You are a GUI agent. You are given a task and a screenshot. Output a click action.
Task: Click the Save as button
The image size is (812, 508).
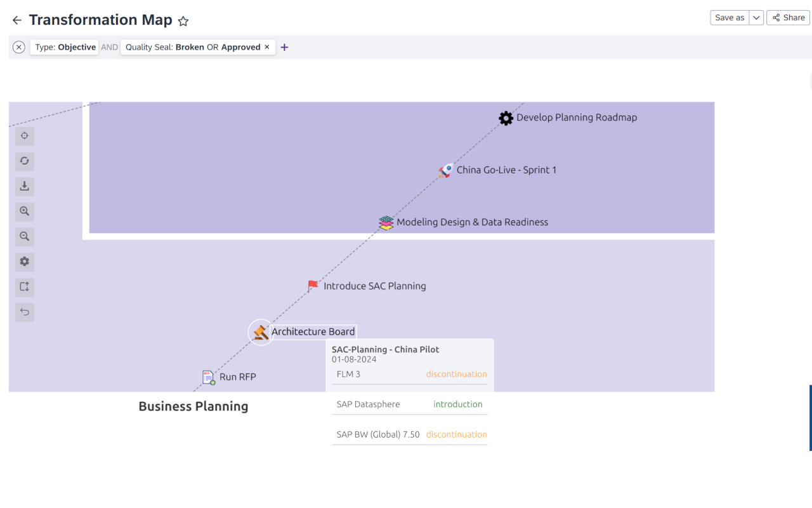point(730,18)
